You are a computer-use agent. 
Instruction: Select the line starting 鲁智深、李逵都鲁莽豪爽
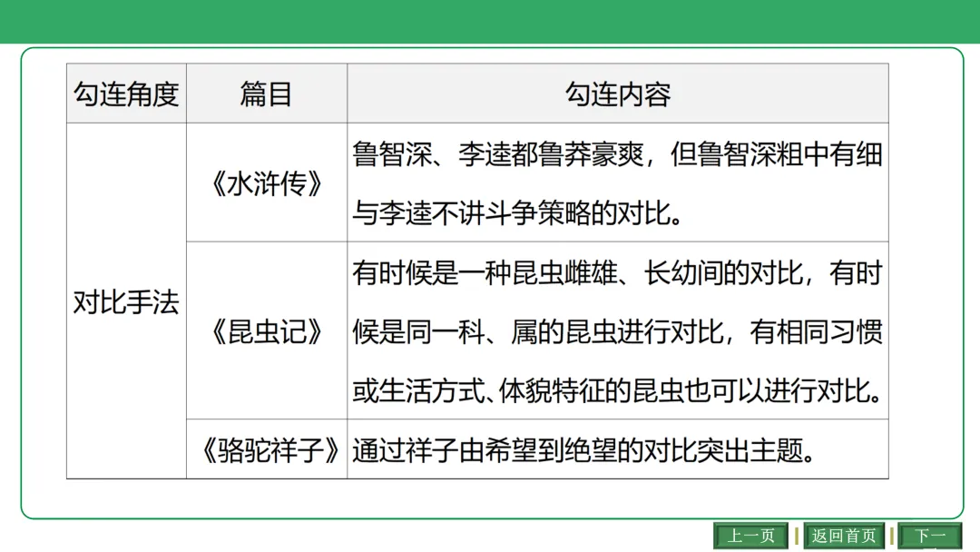point(618,153)
